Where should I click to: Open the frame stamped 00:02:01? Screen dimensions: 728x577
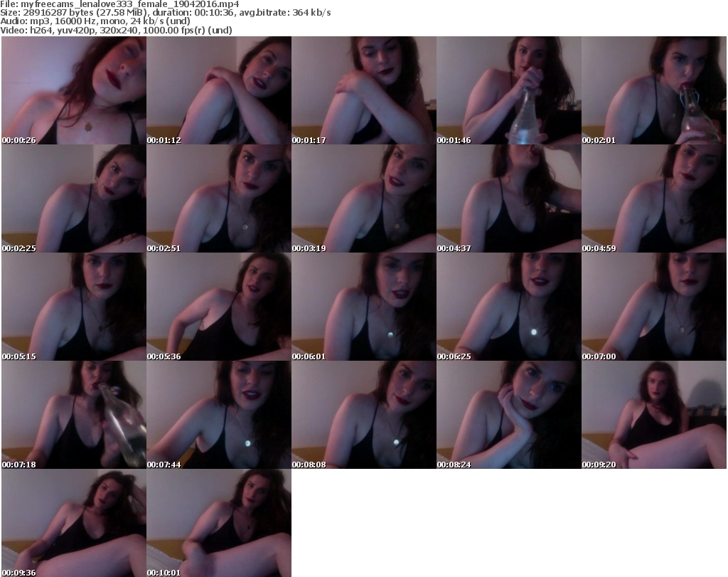click(654, 90)
